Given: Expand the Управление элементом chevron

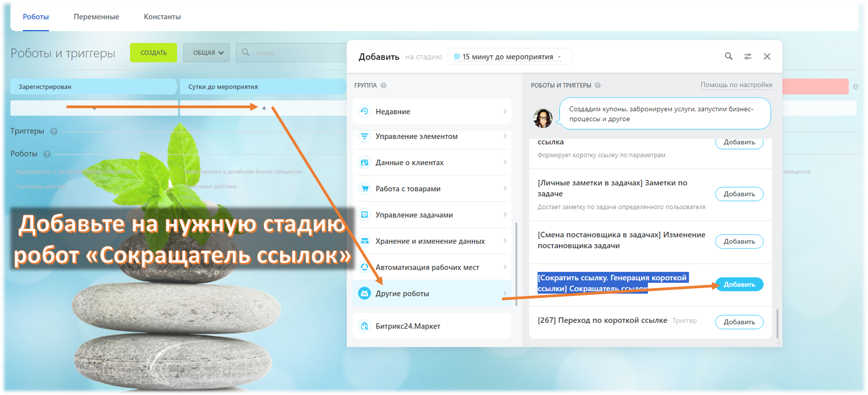Looking at the screenshot, I should click(x=505, y=136).
